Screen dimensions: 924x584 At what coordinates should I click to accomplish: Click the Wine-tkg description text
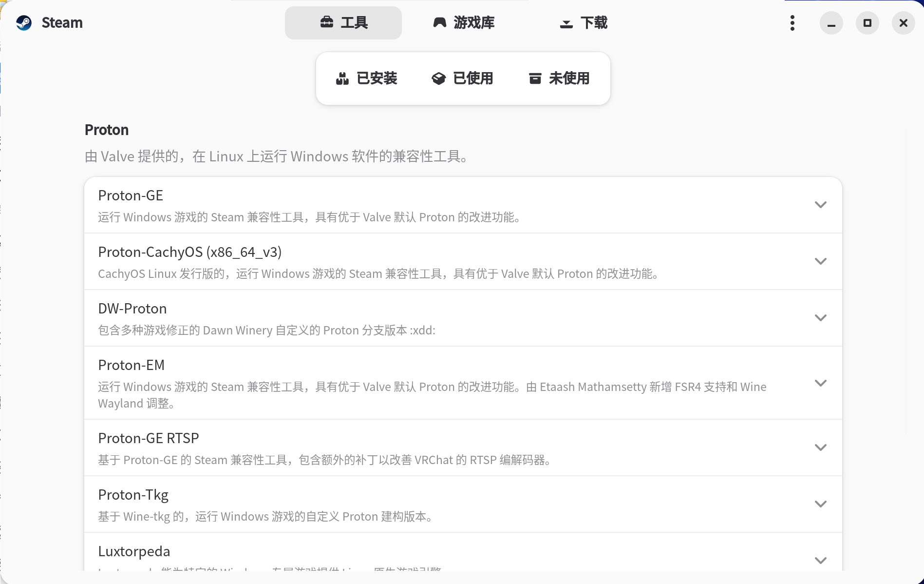click(x=265, y=516)
